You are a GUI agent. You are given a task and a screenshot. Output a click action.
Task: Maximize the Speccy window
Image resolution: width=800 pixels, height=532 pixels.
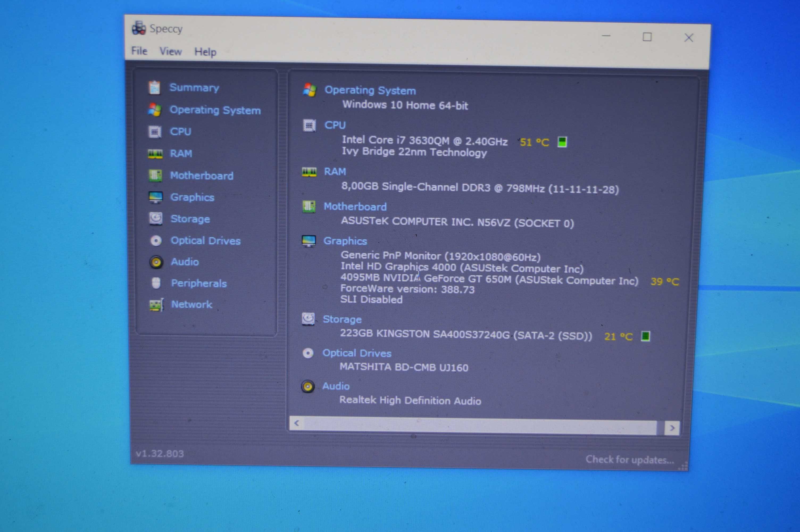coord(647,37)
